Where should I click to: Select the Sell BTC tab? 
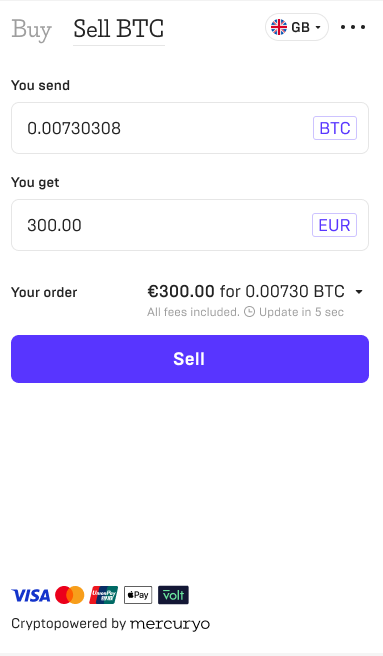pyautogui.click(x=119, y=29)
